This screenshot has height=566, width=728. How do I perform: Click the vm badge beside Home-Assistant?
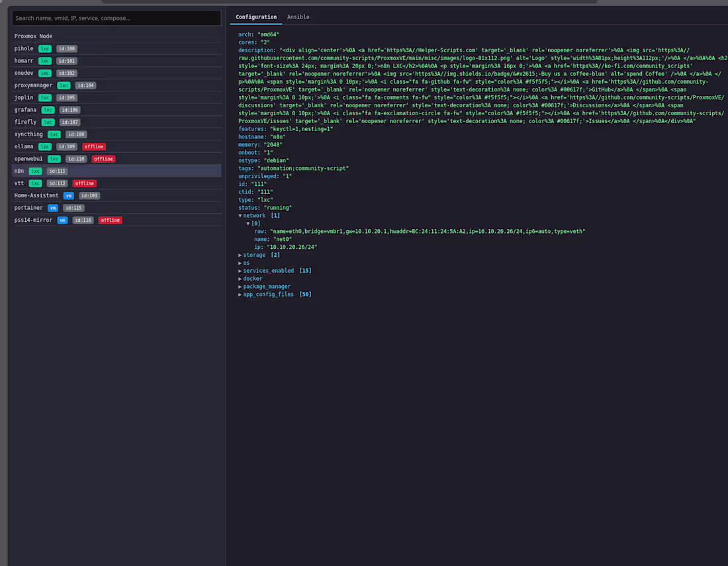pyautogui.click(x=68, y=195)
